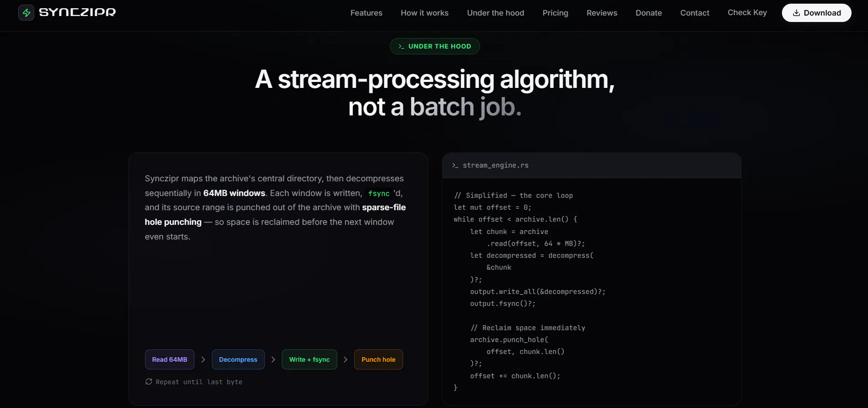This screenshot has width=868, height=408.
Task: Open the Reviews nav link
Action: [x=602, y=13]
